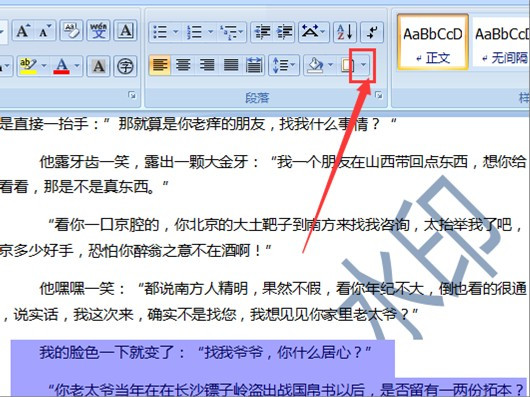The width and height of the screenshot is (530, 397).
Task: Open the Phonetic Guide (wén) tool
Action: [x=98, y=31]
